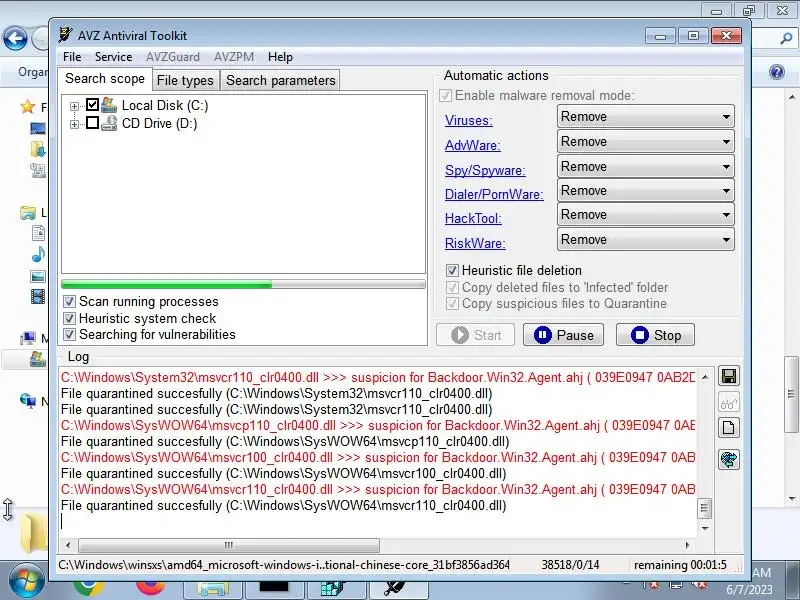The image size is (800, 600).
Task: Click the log horizontal scrollbar thumb
Action: [229, 545]
